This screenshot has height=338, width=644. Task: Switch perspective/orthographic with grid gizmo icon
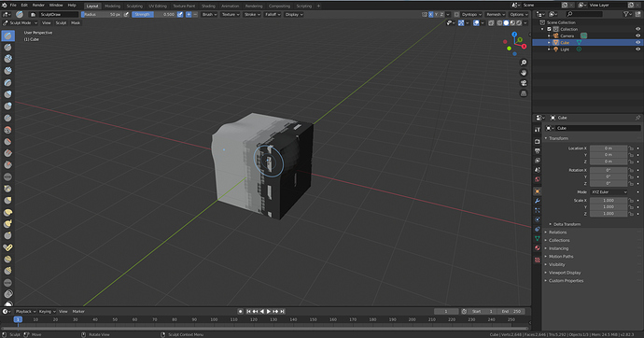524,93
